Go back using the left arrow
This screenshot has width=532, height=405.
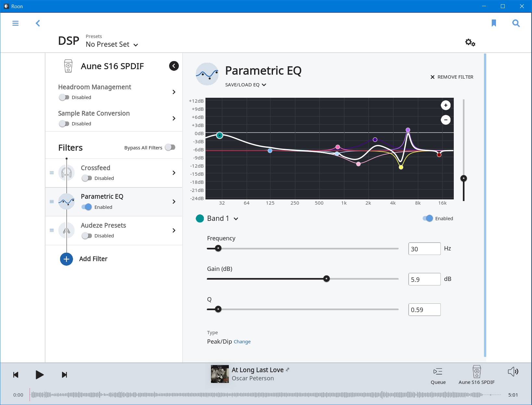[x=38, y=23]
